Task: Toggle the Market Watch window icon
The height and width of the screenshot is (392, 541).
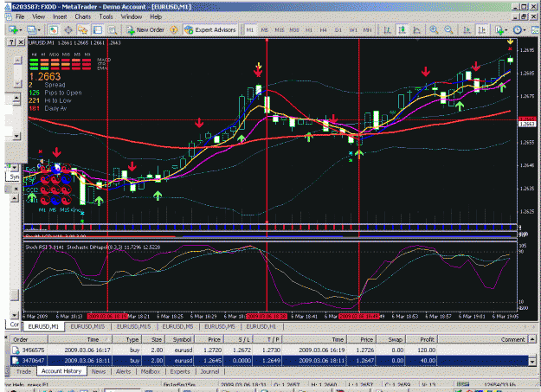Action: (53, 30)
